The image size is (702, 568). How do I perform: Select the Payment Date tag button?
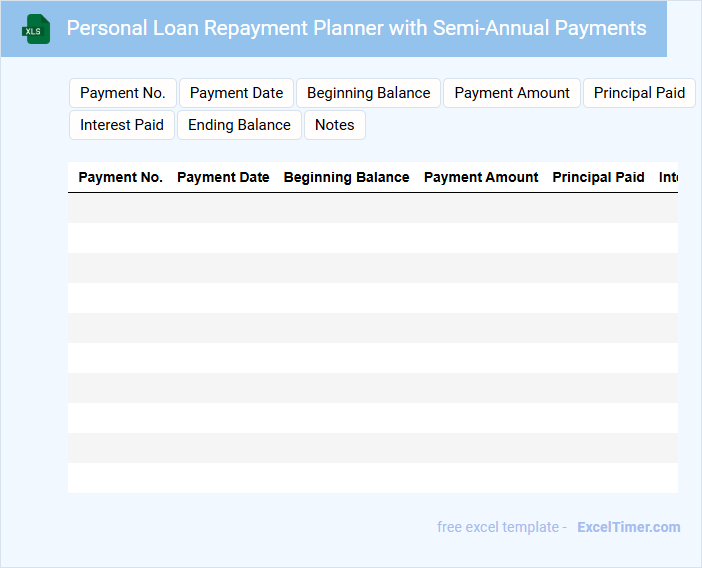click(x=236, y=93)
